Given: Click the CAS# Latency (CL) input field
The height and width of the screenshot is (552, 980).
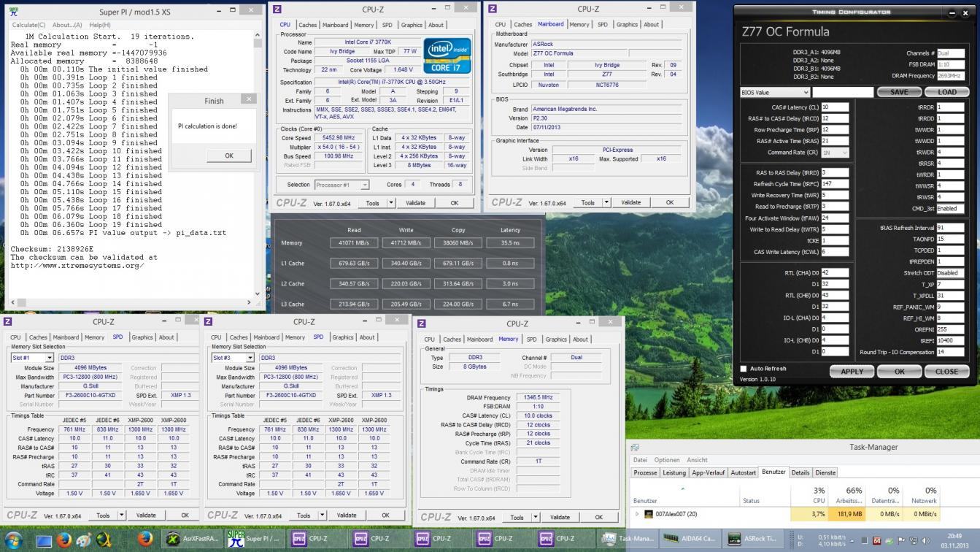Looking at the screenshot, I should 835,107.
